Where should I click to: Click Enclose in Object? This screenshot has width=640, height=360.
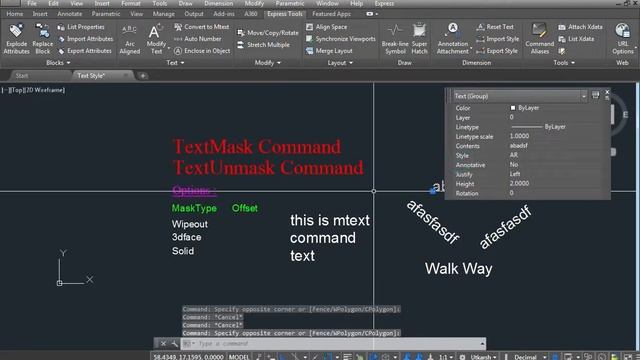[x=202, y=51]
